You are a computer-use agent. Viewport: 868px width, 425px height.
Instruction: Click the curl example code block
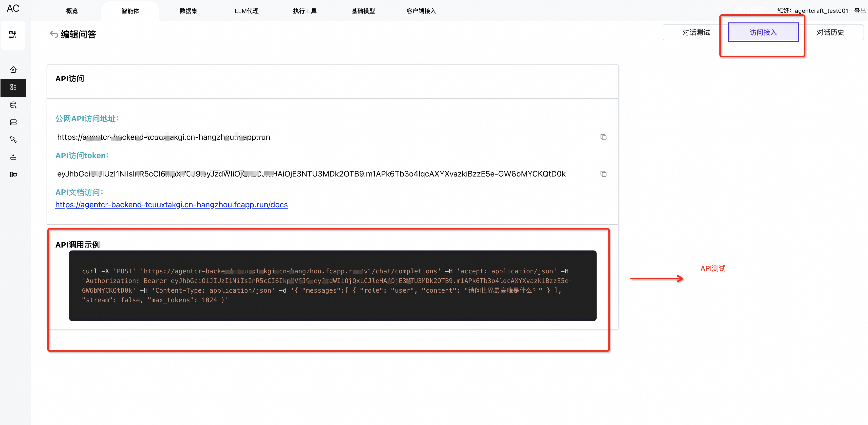332,285
